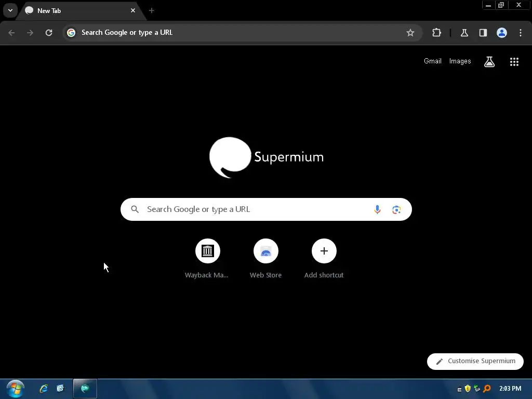The width and height of the screenshot is (532, 399).
Task: Open a new tab with plus button
Action: click(152, 10)
